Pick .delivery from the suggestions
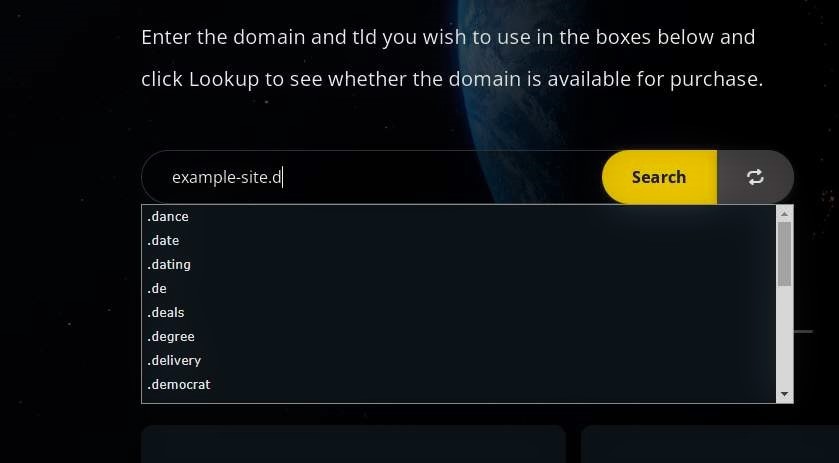 click(459, 360)
